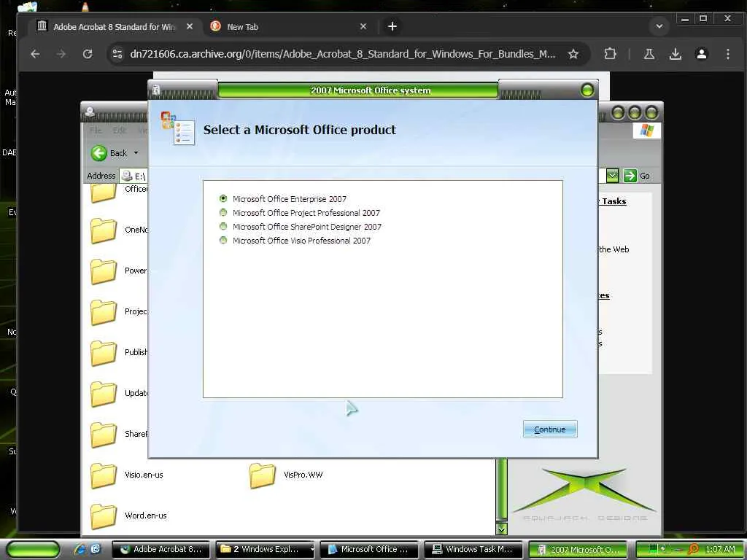This screenshot has height=560, width=747.
Task: Open a new browser tab with plus
Action: (392, 26)
